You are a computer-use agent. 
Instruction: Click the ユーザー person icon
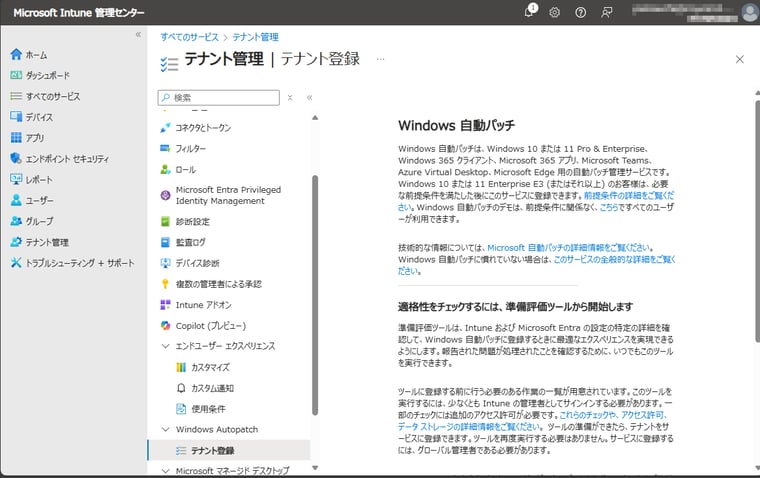tap(16, 200)
